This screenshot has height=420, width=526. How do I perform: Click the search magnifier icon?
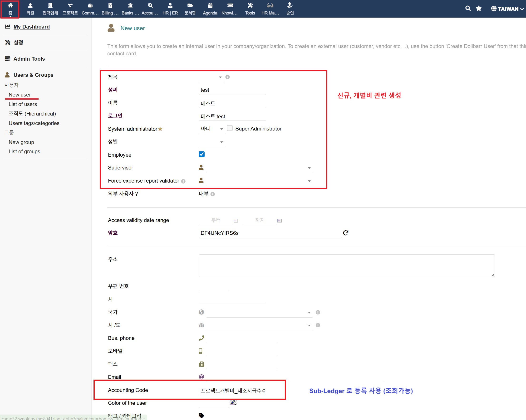pos(467,9)
